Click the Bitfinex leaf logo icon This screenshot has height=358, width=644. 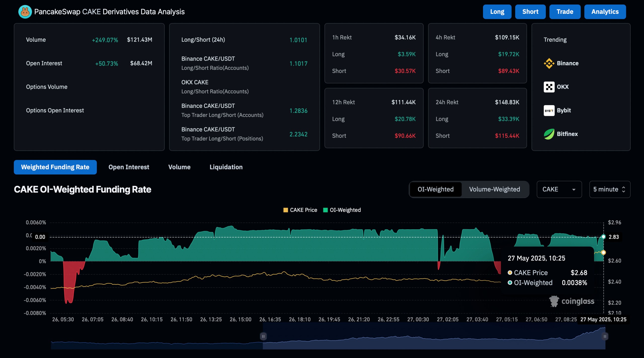549,134
